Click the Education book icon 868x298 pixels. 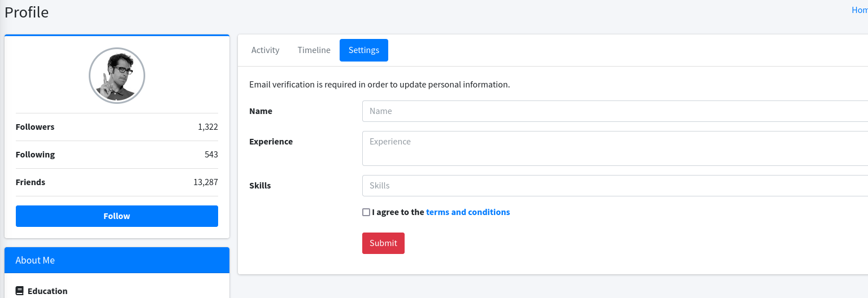(20, 291)
